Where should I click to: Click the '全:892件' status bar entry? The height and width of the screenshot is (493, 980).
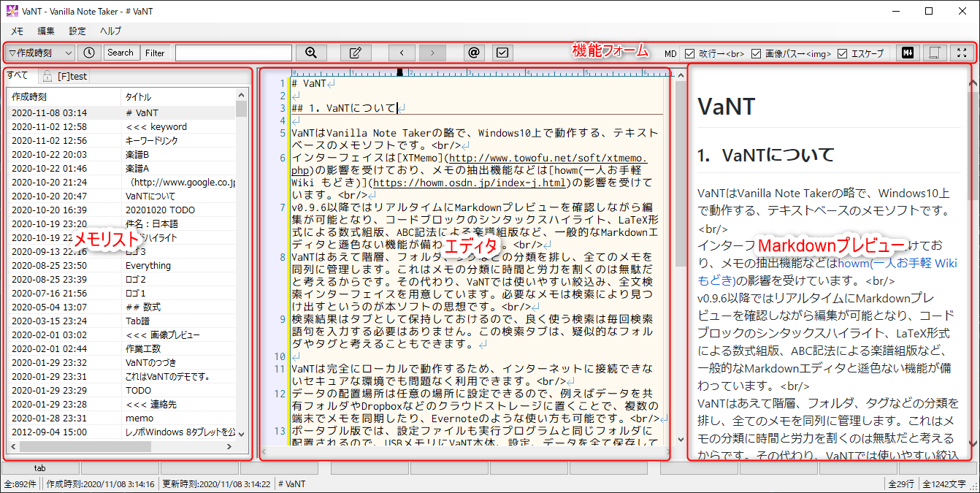pyautogui.click(x=20, y=484)
